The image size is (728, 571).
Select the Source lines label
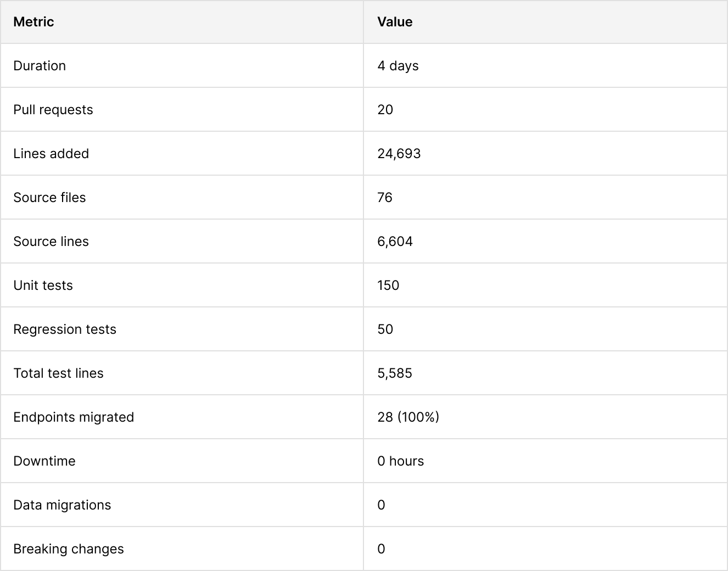click(x=51, y=242)
